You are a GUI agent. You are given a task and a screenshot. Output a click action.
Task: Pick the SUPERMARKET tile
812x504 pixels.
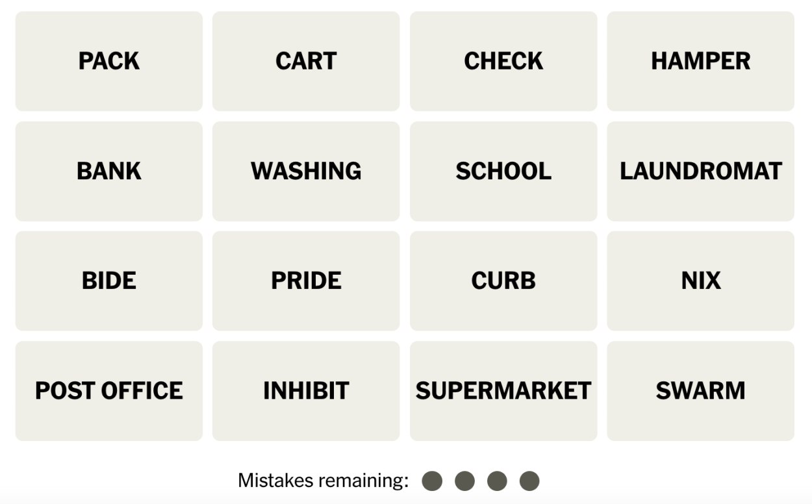(503, 391)
